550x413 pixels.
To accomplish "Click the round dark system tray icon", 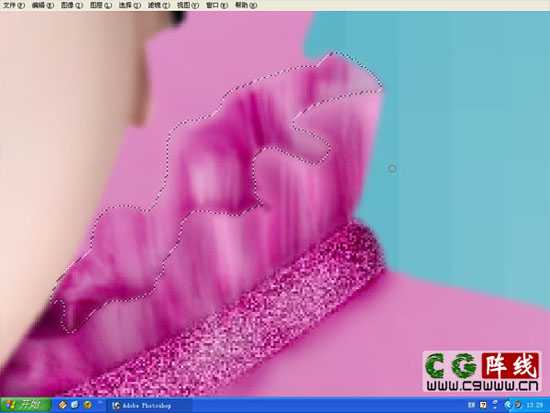I will [518, 405].
